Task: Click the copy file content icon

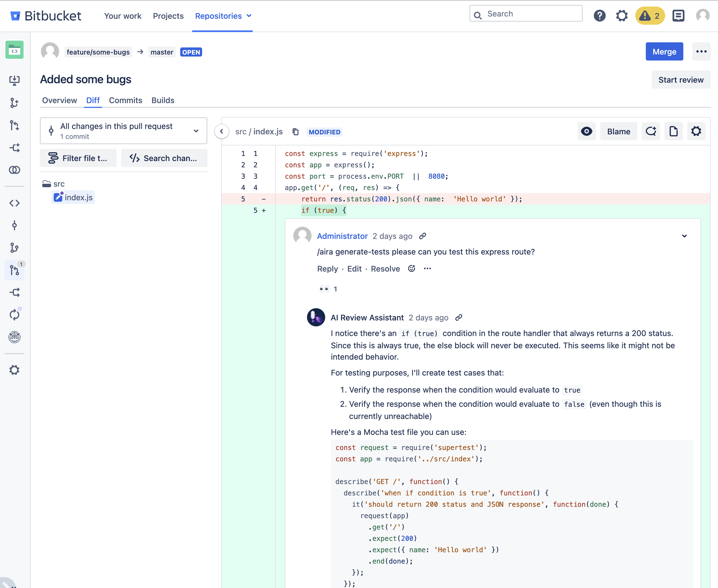Action: [673, 131]
